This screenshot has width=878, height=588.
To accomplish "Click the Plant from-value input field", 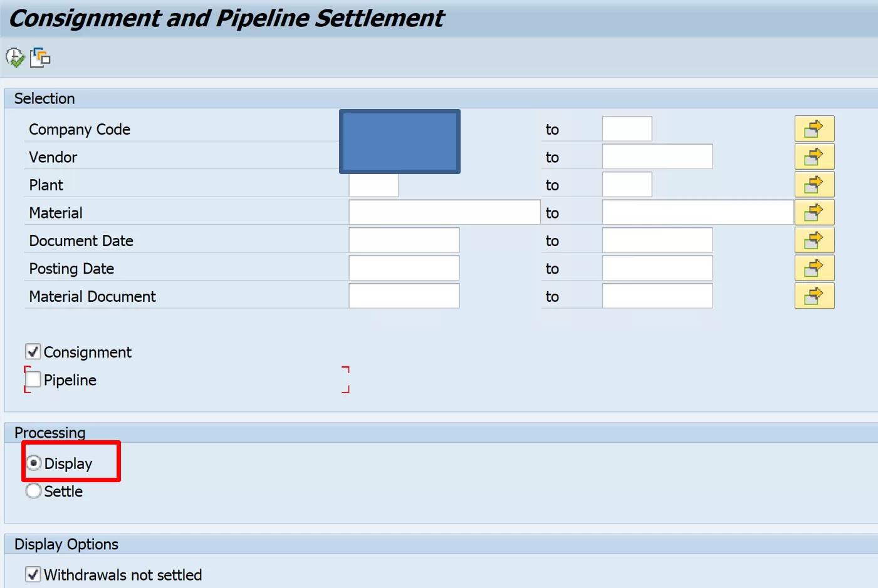I will (x=374, y=185).
